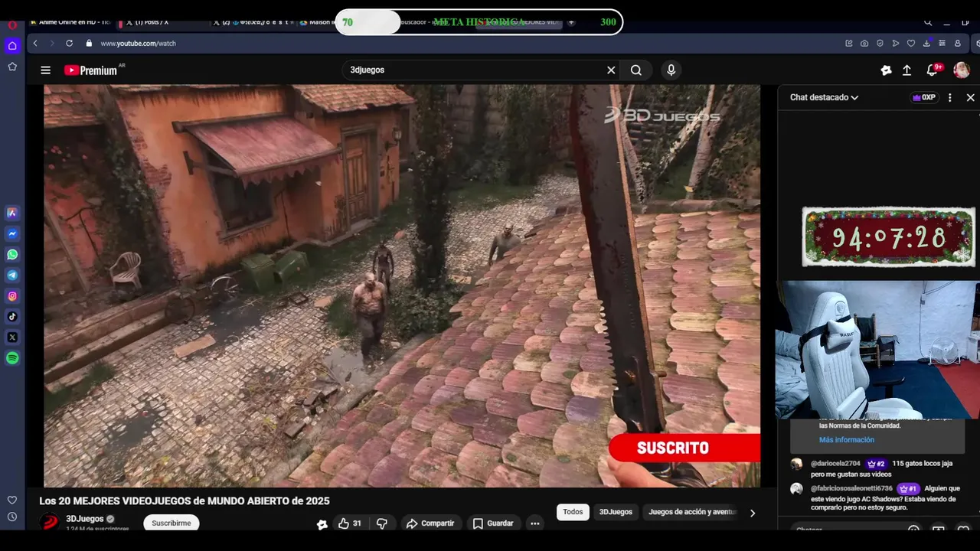Open the account avatar menu
This screenshot has height=551, width=980.
coord(962,70)
